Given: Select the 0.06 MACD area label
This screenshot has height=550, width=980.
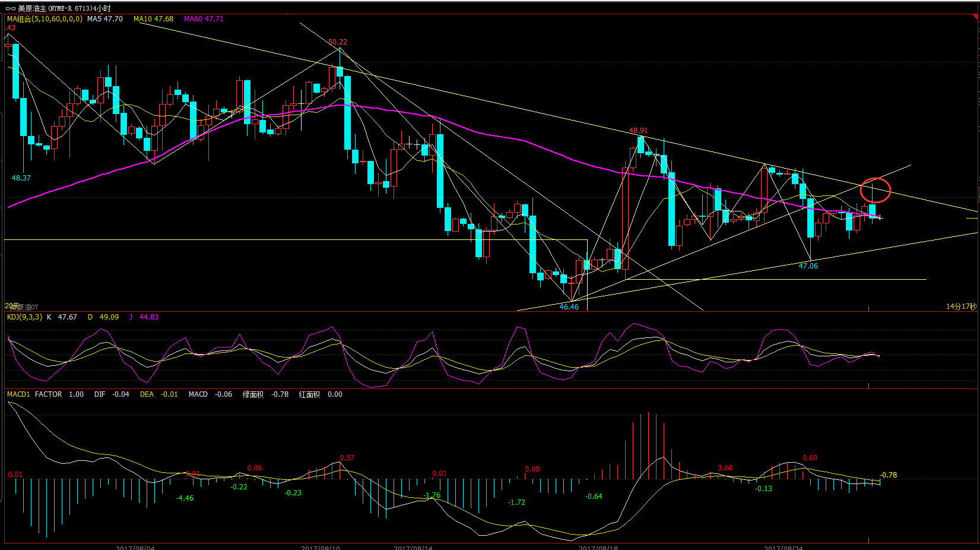Looking at the screenshot, I should [254, 468].
